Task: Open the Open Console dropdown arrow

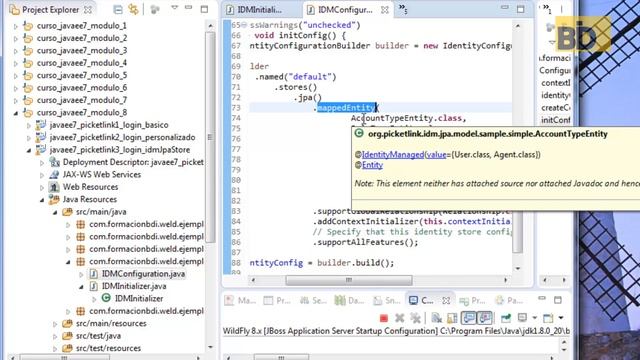Action: click(561, 318)
